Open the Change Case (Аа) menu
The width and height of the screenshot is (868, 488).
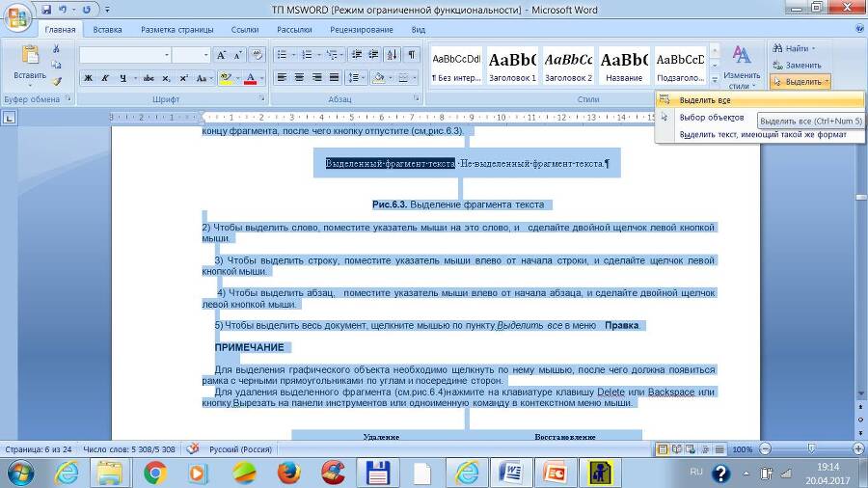coord(203,78)
